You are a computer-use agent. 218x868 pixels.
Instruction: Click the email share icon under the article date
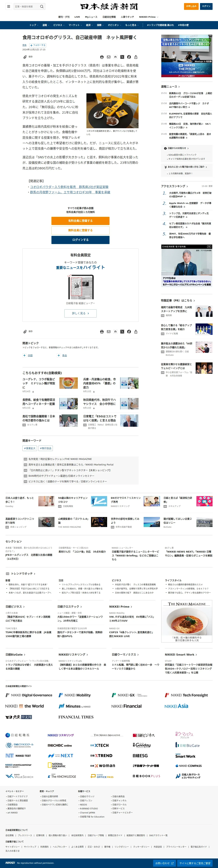click(109, 57)
